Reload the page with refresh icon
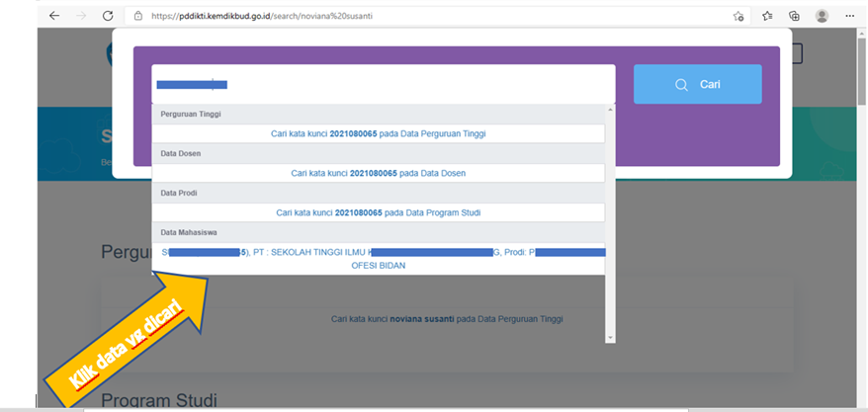868x412 pixels. point(108,16)
